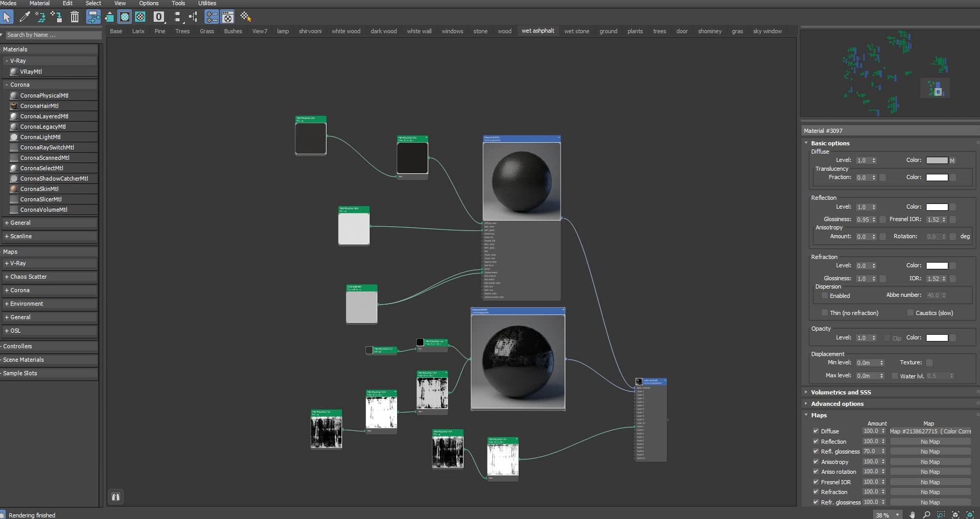Viewport: 980px width, 519px height.
Task: Click the lay out children icon
Action: [x=193, y=17]
